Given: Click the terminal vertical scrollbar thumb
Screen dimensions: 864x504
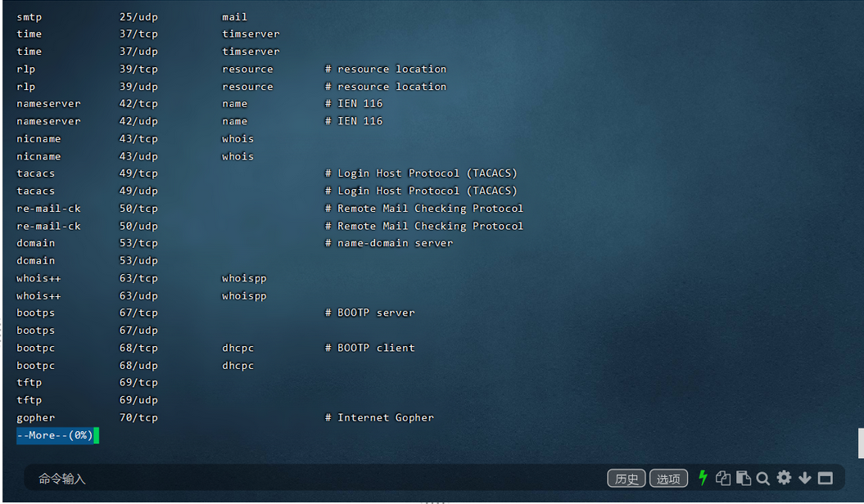Looking at the screenshot, I should point(861,443).
